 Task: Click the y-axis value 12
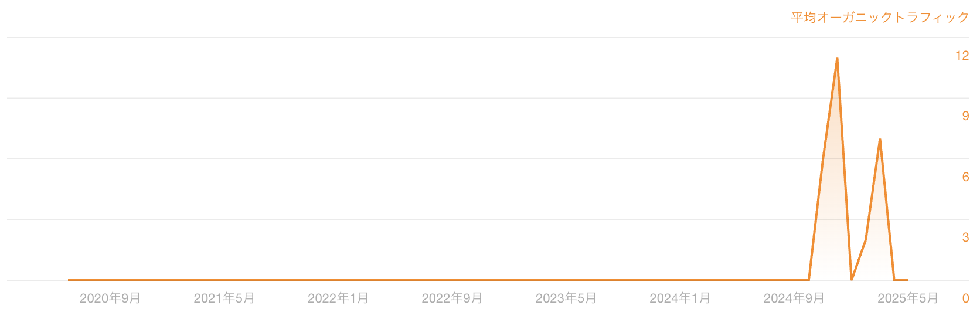click(962, 56)
